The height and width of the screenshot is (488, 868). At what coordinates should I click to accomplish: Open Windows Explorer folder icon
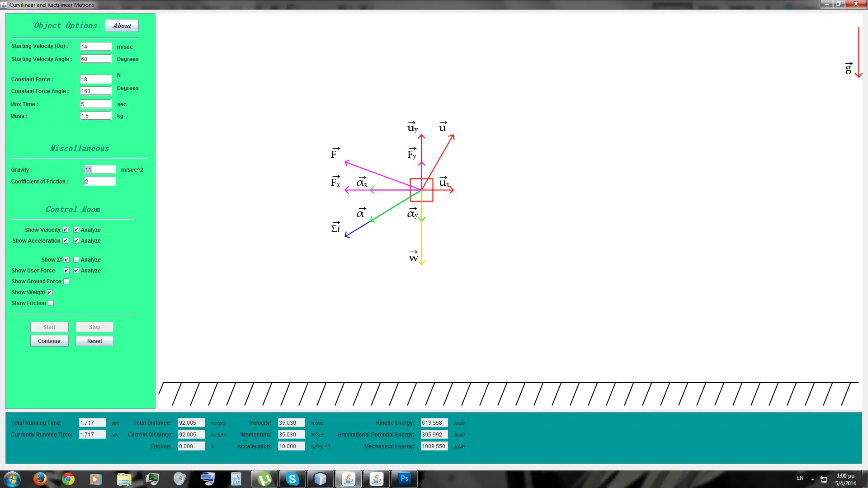[124, 479]
